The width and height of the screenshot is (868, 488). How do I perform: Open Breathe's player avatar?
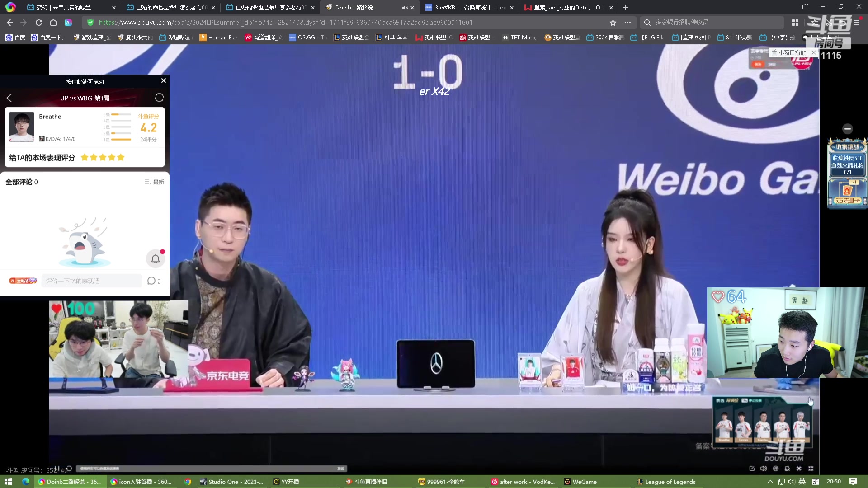tap(22, 127)
